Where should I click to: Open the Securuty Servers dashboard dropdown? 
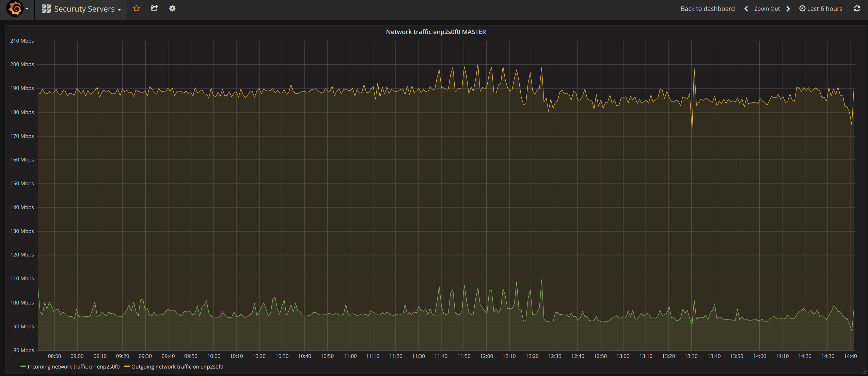tap(81, 9)
